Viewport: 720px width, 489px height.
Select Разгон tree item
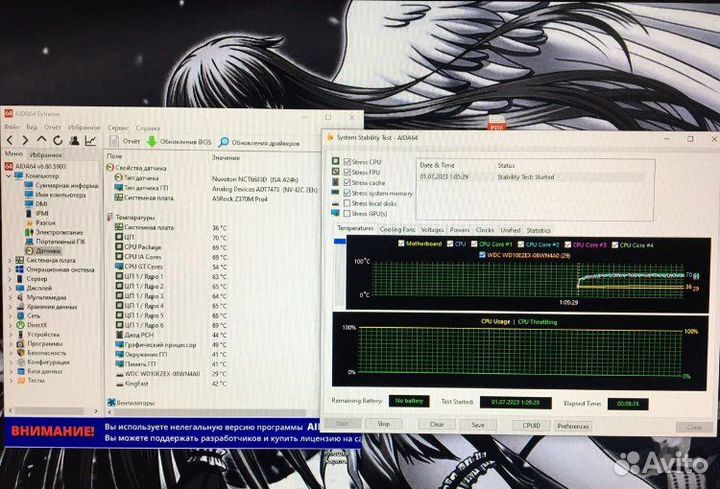[40, 223]
